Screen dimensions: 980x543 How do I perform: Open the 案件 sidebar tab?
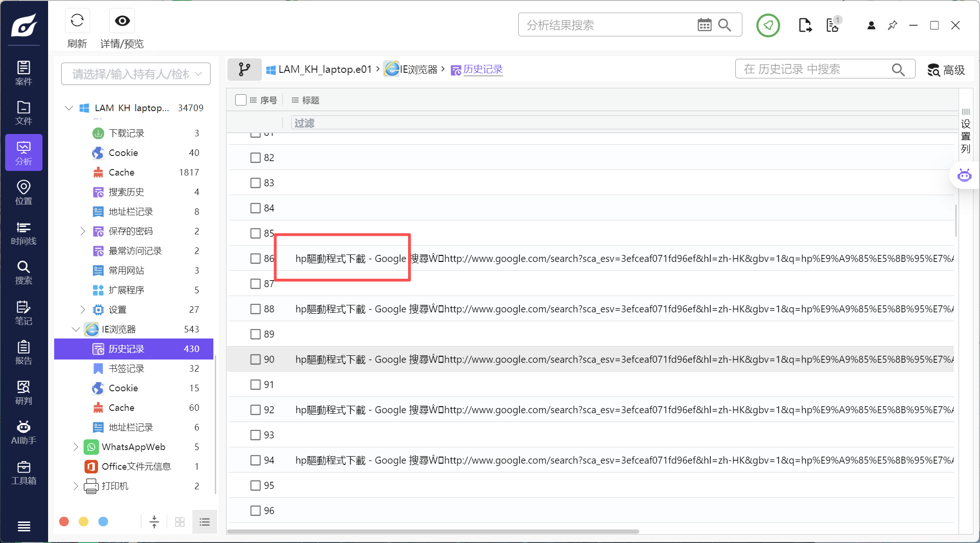click(x=23, y=73)
